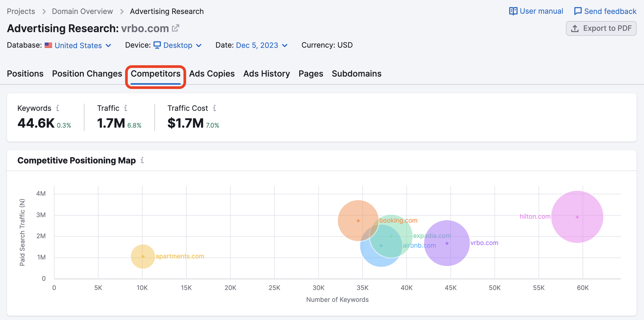Go to Domain Overview breadcrumb
The height and width of the screenshot is (320, 644).
coord(82,11)
